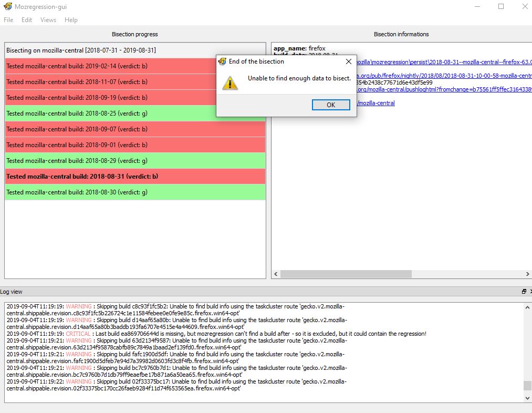Image resolution: width=532 pixels, height=413 pixels.
Task: Click the app_name: firefox info line
Action: pos(299,48)
